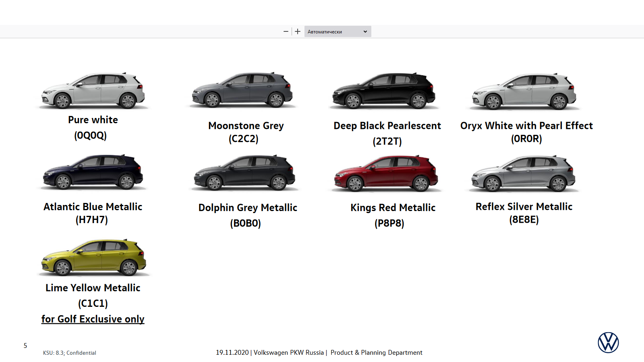Click the 'Pure white' label
The height and width of the screenshot is (362, 644).
(x=93, y=120)
